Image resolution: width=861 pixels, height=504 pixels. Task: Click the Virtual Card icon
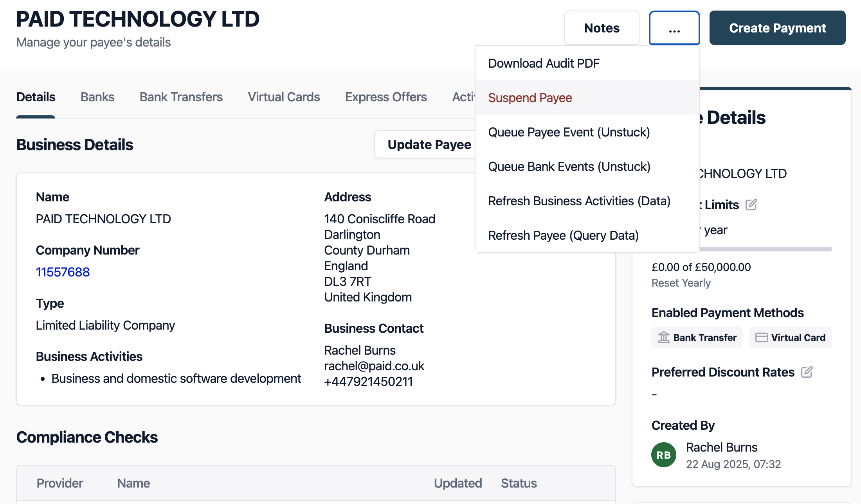coord(761,337)
